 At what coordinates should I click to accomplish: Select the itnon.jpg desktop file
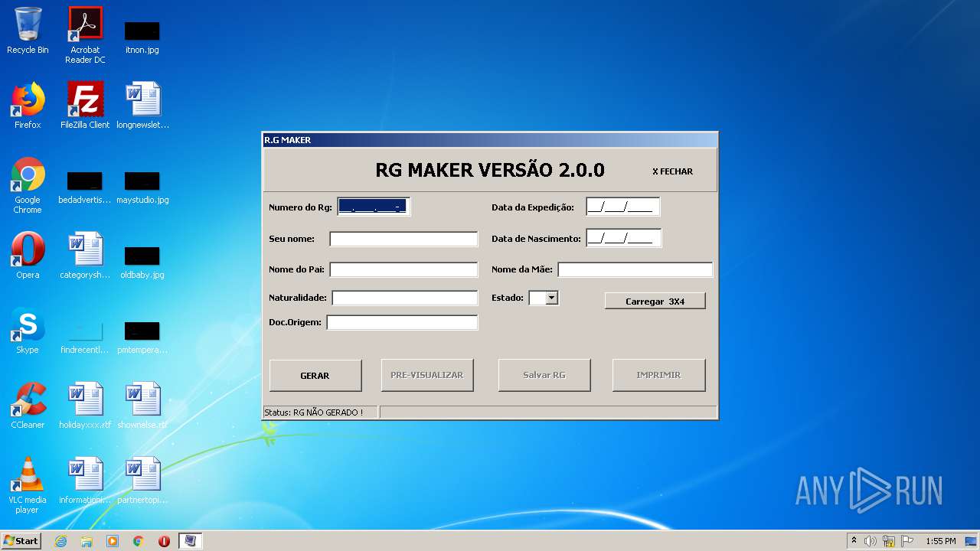point(142,36)
